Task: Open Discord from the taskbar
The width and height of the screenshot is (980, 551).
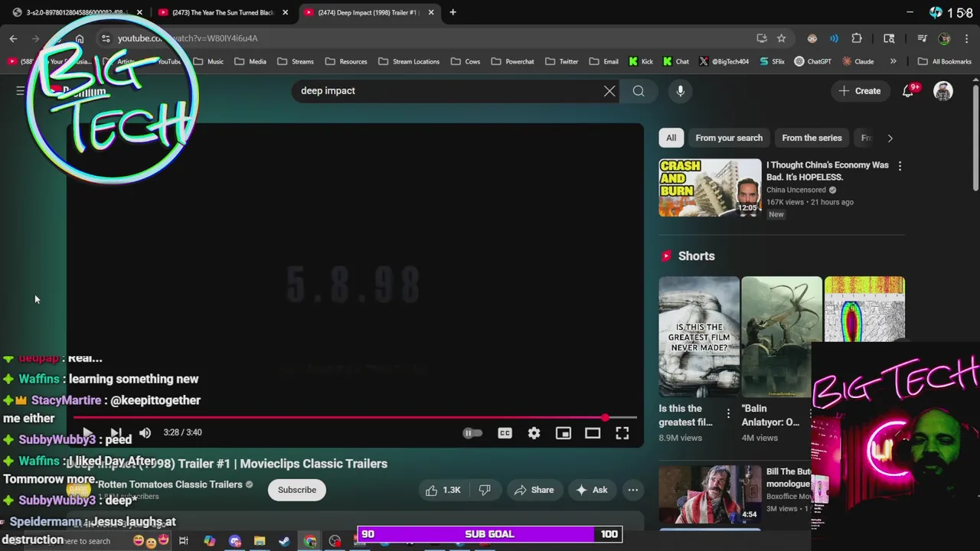Action: [234, 541]
